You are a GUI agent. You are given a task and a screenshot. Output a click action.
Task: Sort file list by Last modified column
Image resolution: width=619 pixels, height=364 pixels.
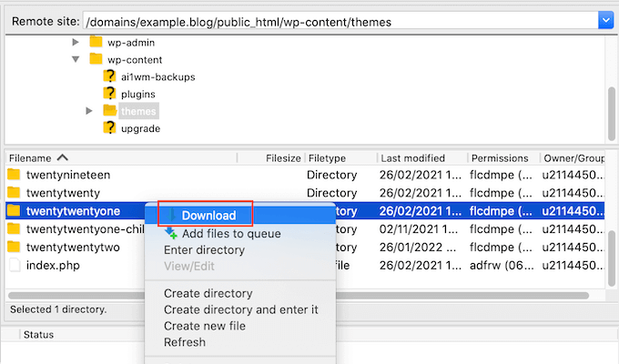(x=412, y=158)
